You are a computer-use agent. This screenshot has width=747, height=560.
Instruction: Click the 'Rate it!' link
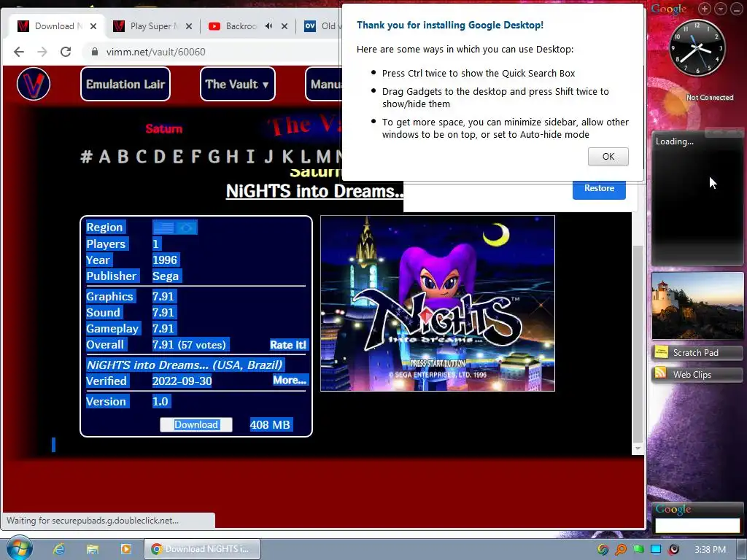point(289,345)
